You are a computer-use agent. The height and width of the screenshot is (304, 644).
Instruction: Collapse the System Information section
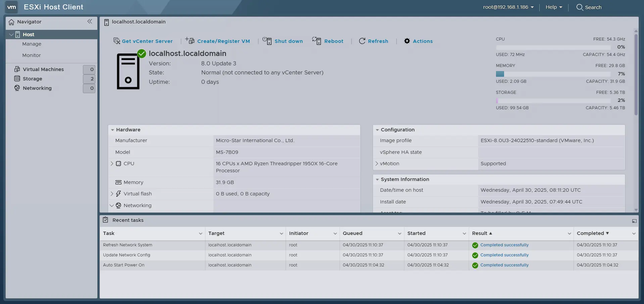(x=377, y=180)
